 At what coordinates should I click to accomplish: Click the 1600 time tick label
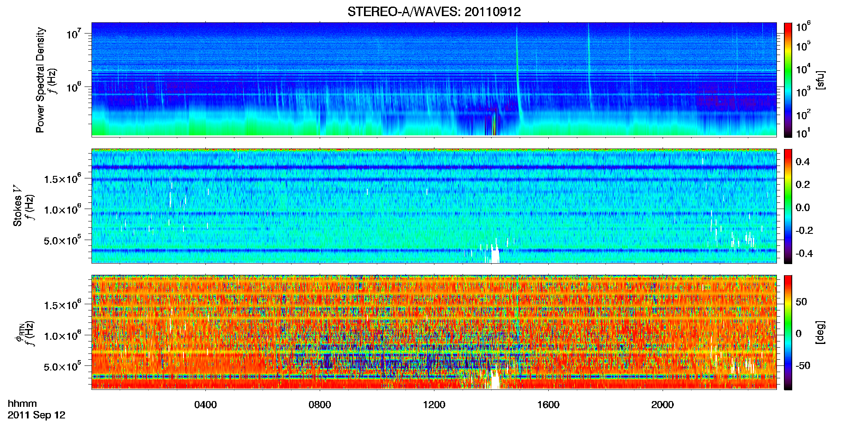548,405
